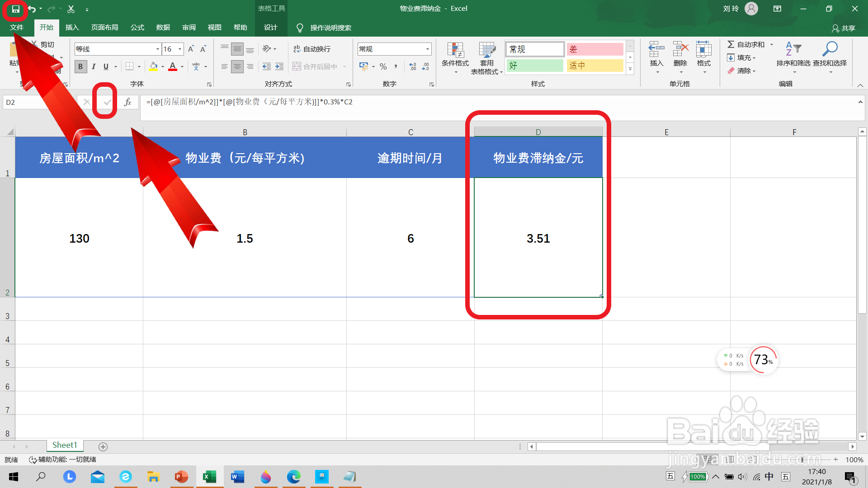Apply the Neutral (适中) cell style
Viewport: 868px width, 488px height.
pyautogui.click(x=595, y=66)
